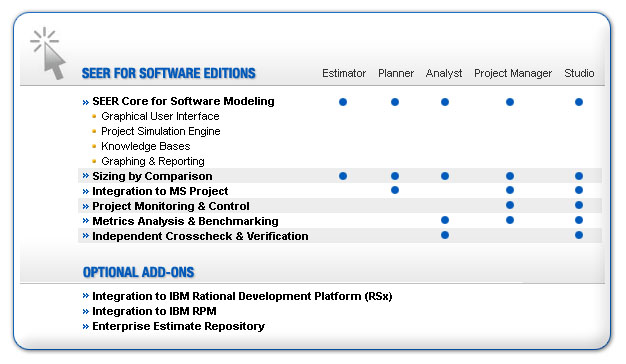Select the Estimator column header
Image resolution: width=626 pixels, height=364 pixels.
click(344, 73)
